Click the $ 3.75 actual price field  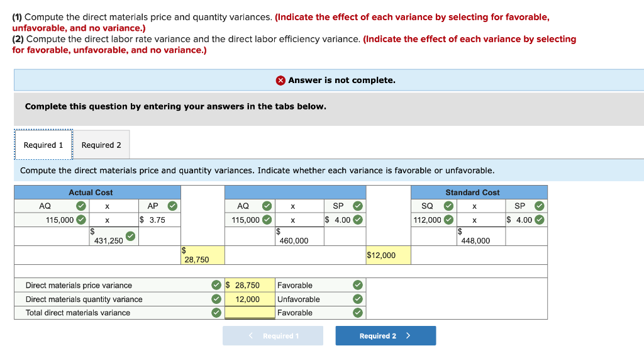point(159,220)
